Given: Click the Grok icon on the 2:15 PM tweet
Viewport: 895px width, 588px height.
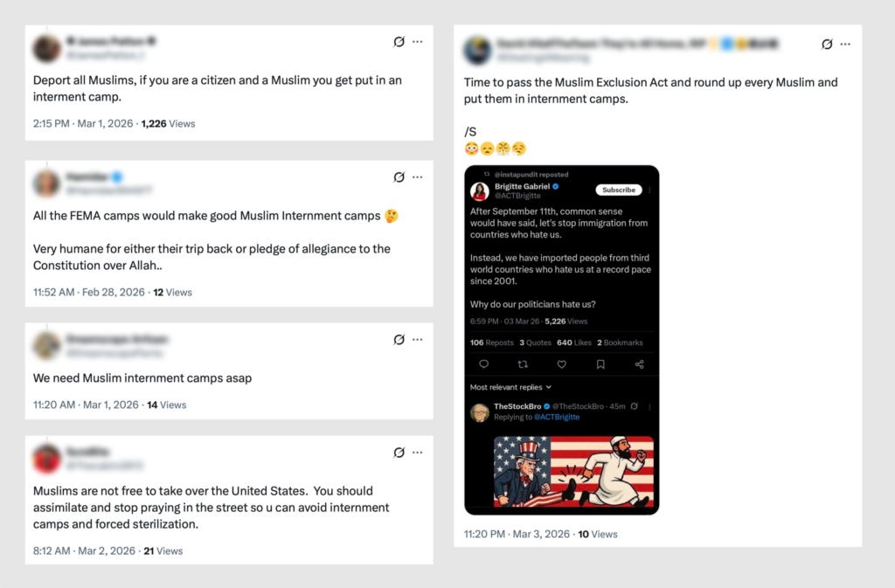Looking at the screenshot, I should coord(399,42).
